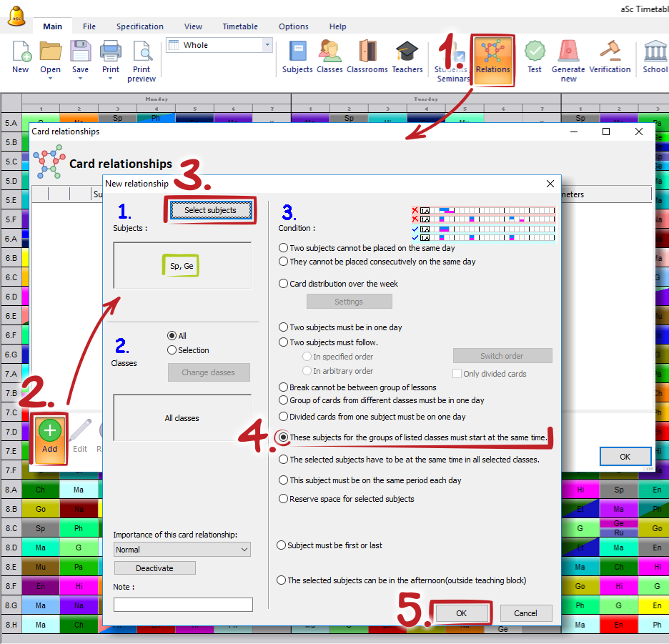
Task: Open the Specification menu tab
Action: [140, 26]
